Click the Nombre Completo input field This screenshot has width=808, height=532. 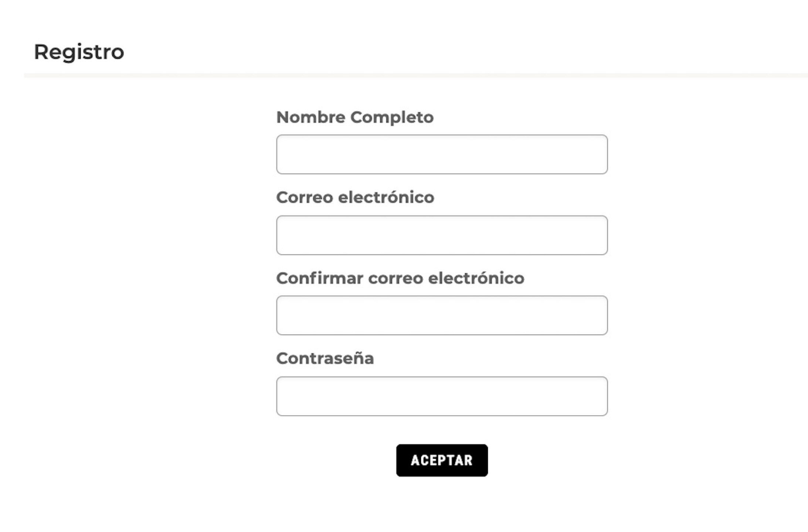pos(442,154)
